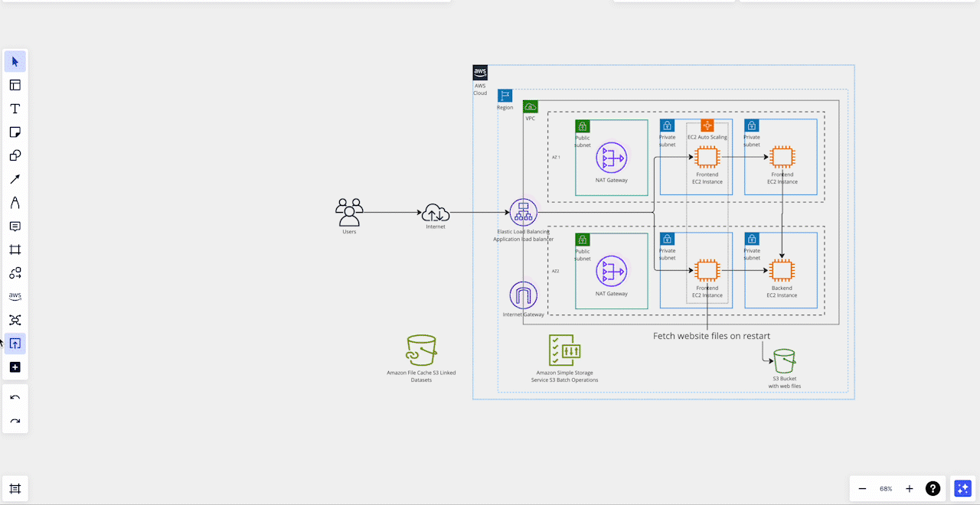Redo the last undone action
980x505 pixels.
pyautogui.click(x=15, y=421)
